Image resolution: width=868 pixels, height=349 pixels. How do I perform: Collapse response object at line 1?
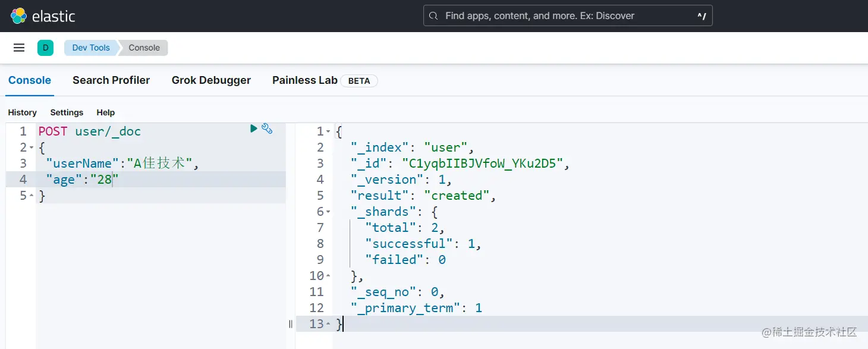(328, 131)
